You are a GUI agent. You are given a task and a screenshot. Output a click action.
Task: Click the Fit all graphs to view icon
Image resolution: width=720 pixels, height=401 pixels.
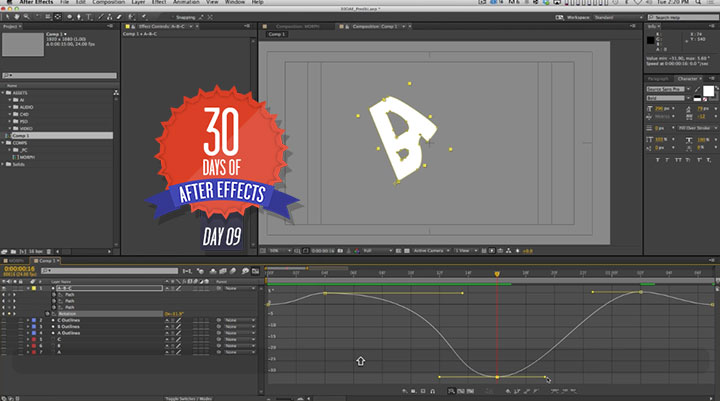pyautogui.click(x=470, y=391)
